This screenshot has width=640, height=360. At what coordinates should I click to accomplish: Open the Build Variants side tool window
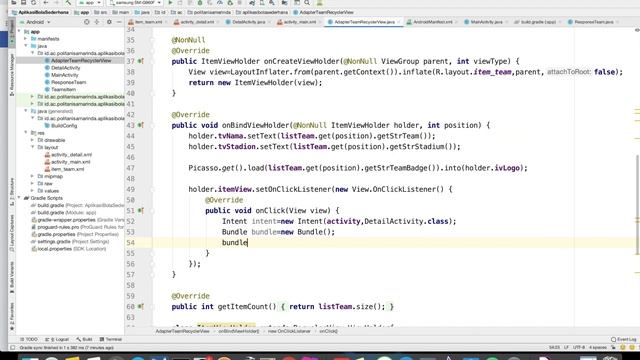pyautogui.click(x=12, y=278)
